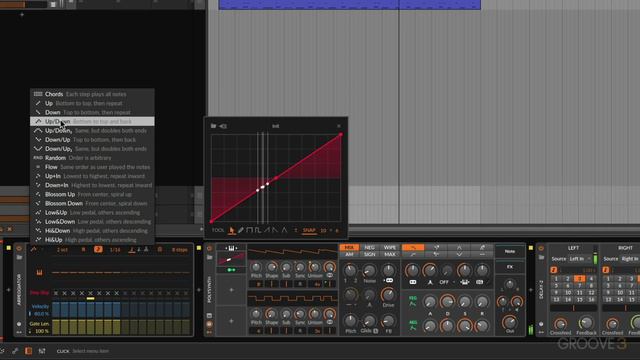Toggle the first Free-Skip step X
This screenshot has height=360, width=640.
56,293
